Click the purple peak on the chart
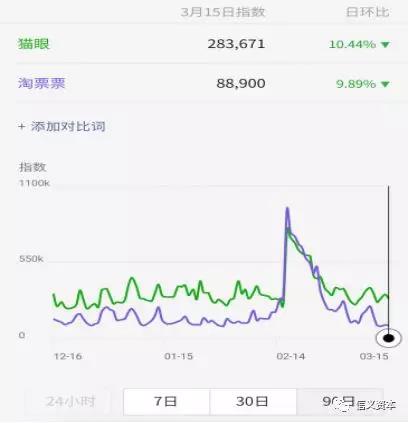Screen dimensions: 408x423 (287, 209)
